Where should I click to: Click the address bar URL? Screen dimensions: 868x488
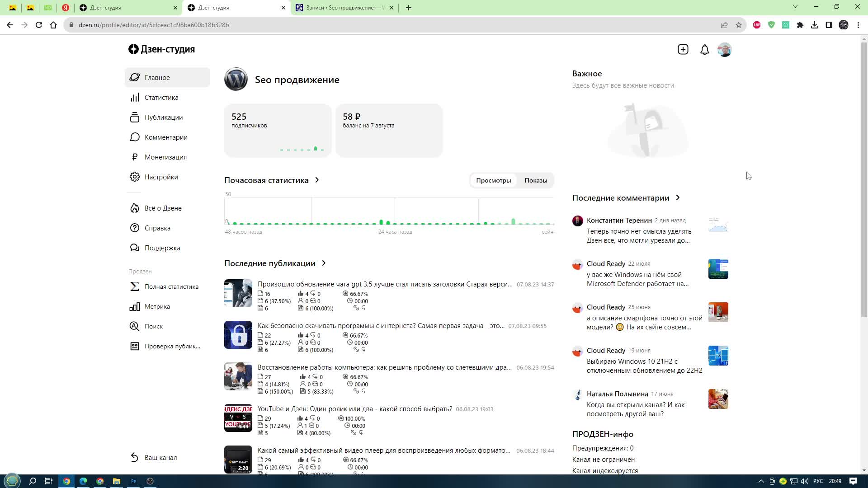[154, 25]
